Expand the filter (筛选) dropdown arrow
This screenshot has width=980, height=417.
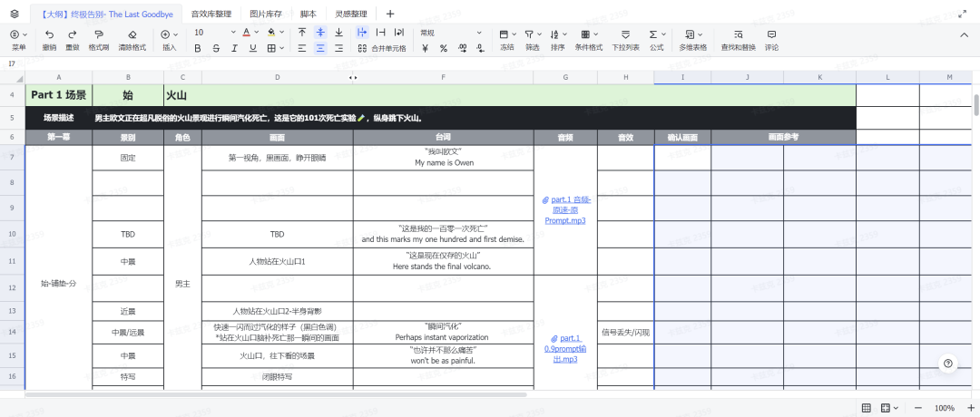click(539, 34)
